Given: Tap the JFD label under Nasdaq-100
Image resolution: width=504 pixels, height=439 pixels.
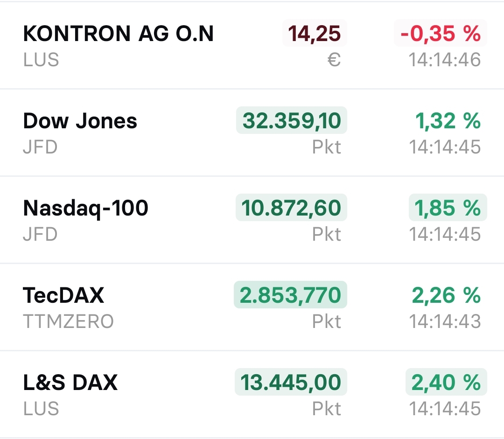Looking at the screenshot, I should tap(40, 234).
